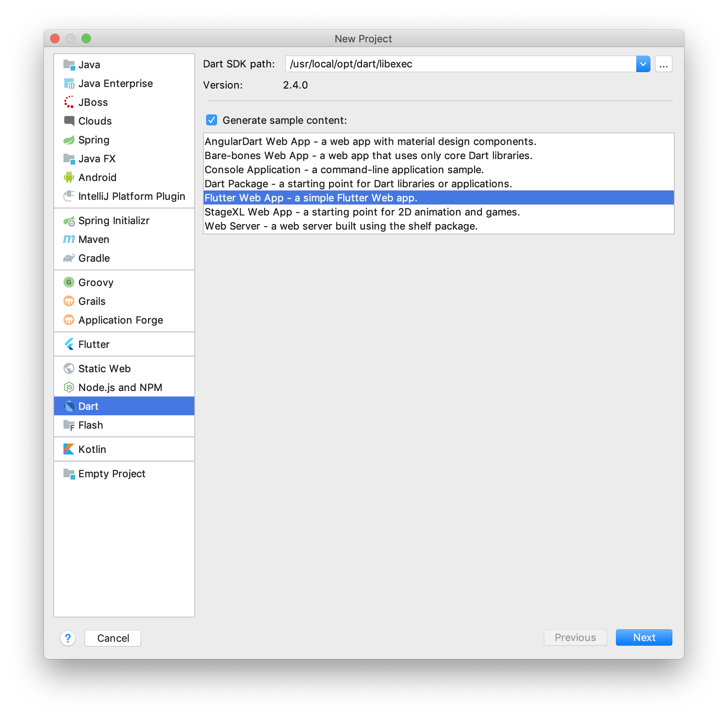
Task: Open the Dart SDK path dropdown arrow
Action: tap(643, 64)
